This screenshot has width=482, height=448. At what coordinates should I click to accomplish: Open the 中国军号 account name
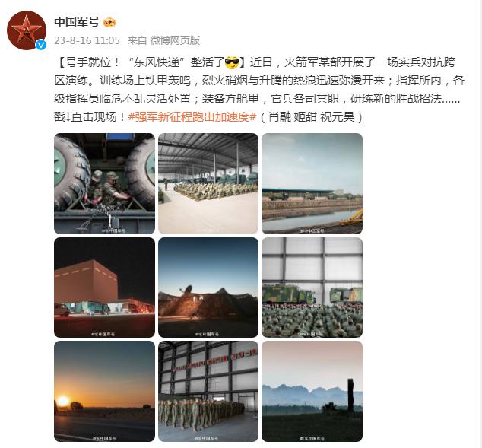coord(77,22)
